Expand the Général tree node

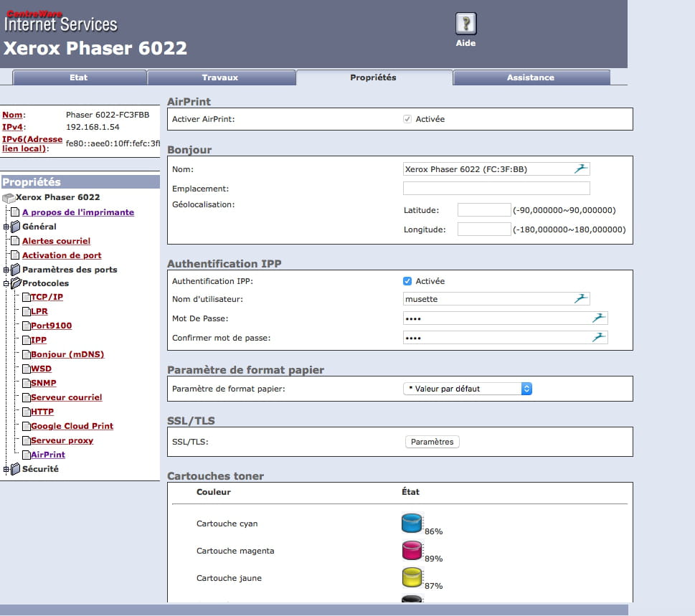pos(6,227)
